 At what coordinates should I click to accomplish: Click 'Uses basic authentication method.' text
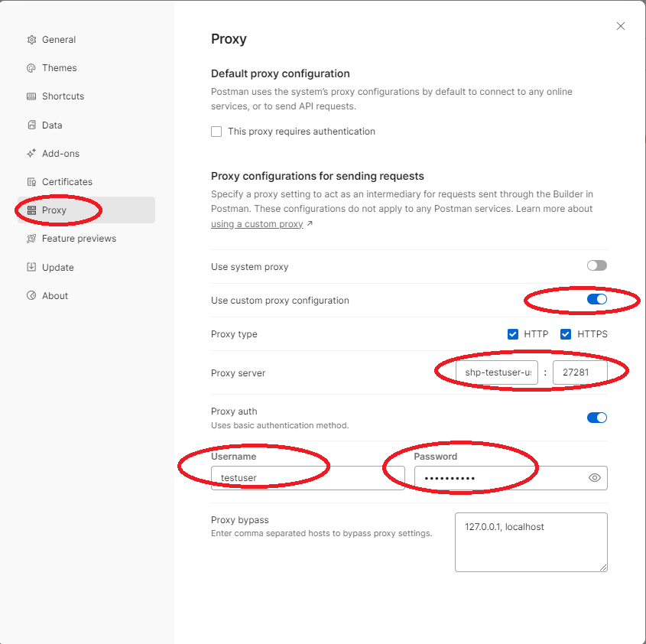coord(280,425)
